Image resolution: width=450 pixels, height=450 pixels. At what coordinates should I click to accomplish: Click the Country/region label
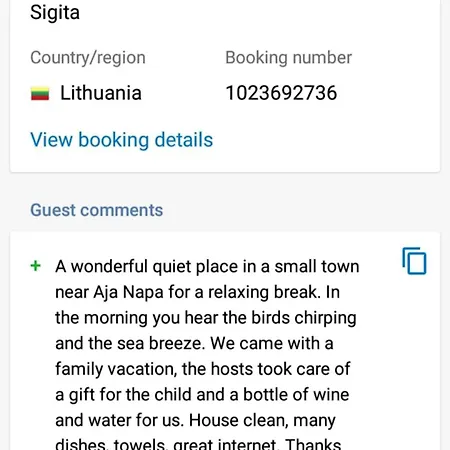[x=88, y=58]
